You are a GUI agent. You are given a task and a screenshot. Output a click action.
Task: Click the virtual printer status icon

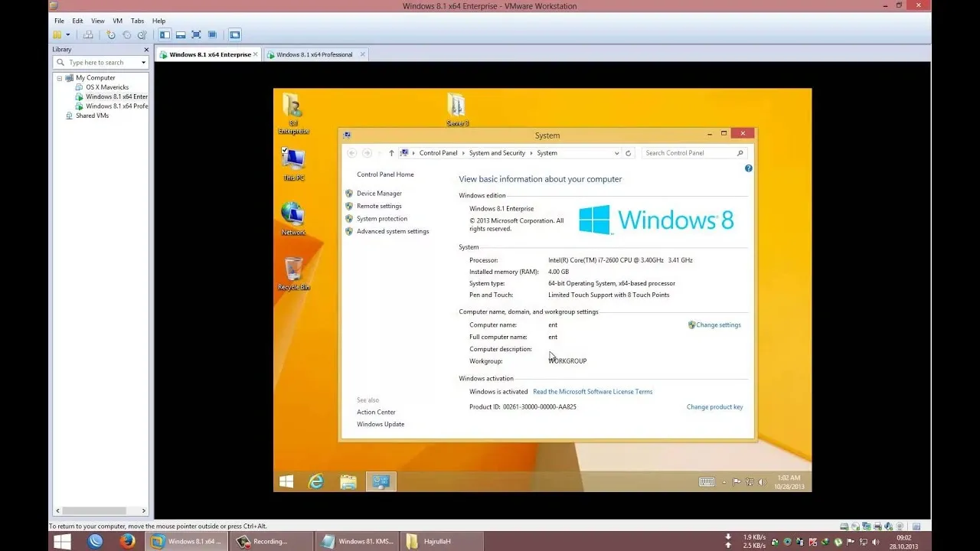point(877,526)
